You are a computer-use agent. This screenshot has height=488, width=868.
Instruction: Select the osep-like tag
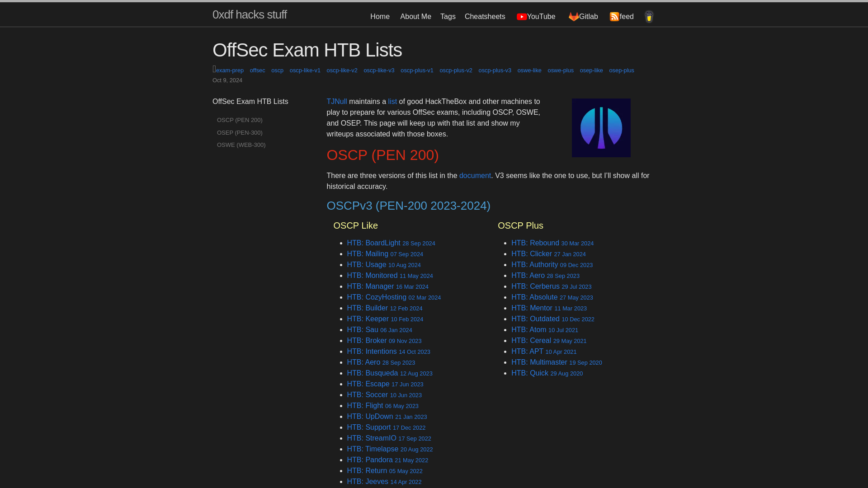pos(591,70)
